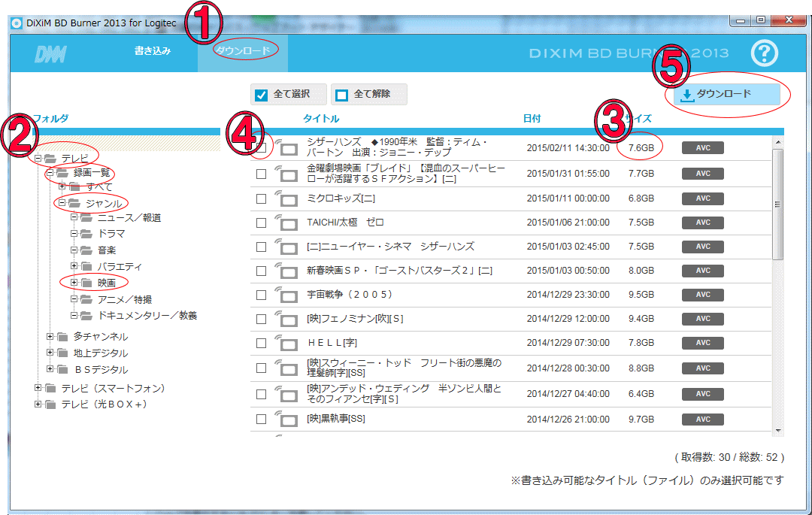Click the 全て解除 button
812x515 pixels.
pos(368,94)
